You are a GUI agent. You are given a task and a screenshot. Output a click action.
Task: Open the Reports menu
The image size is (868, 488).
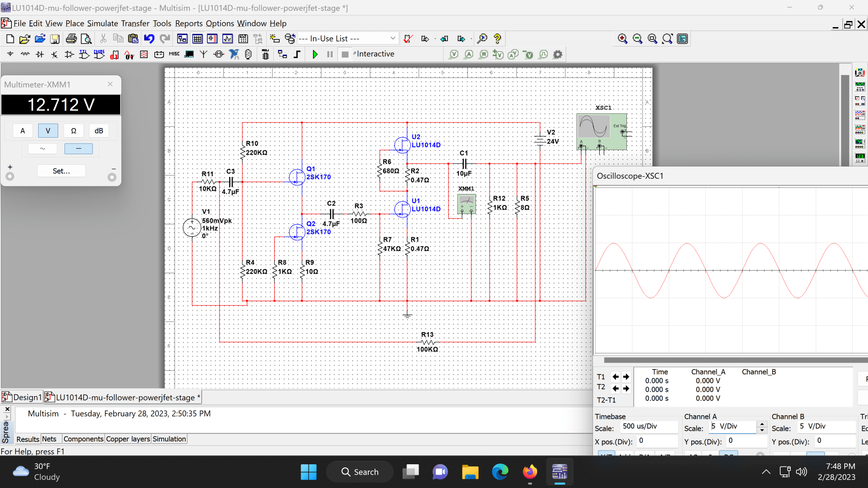click(x=189, y=24)
